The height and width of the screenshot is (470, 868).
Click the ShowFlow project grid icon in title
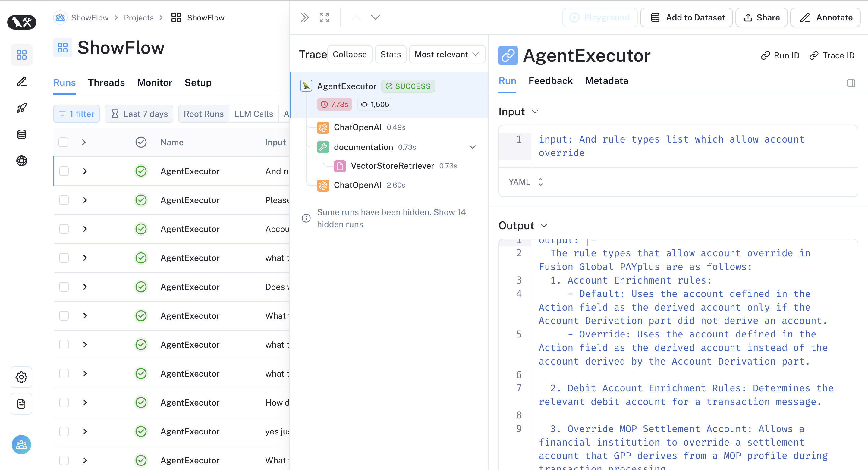(63, 48)
